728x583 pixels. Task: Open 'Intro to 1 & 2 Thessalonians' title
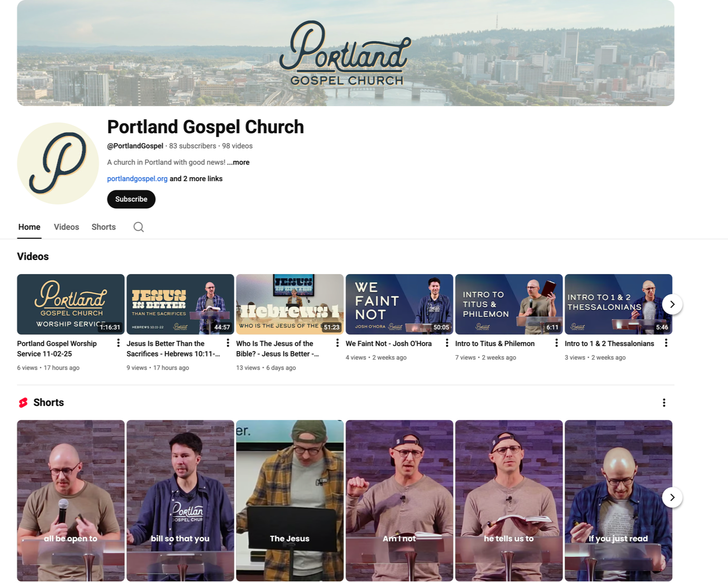click(609, 344)
